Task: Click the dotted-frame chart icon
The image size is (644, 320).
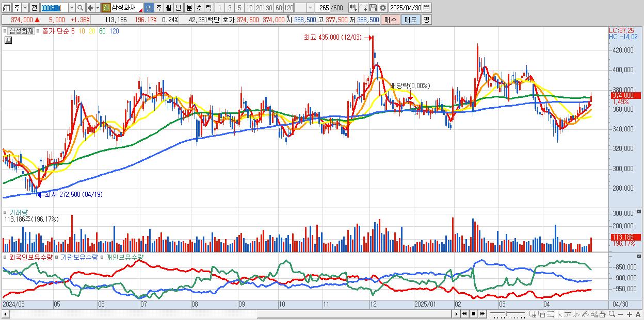Action: [x=550, y=314]
